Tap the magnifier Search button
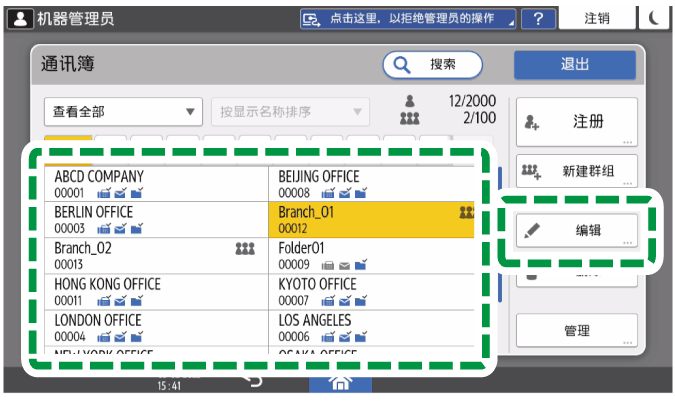Screen dimensions: 675x401 tap(432, 64)
